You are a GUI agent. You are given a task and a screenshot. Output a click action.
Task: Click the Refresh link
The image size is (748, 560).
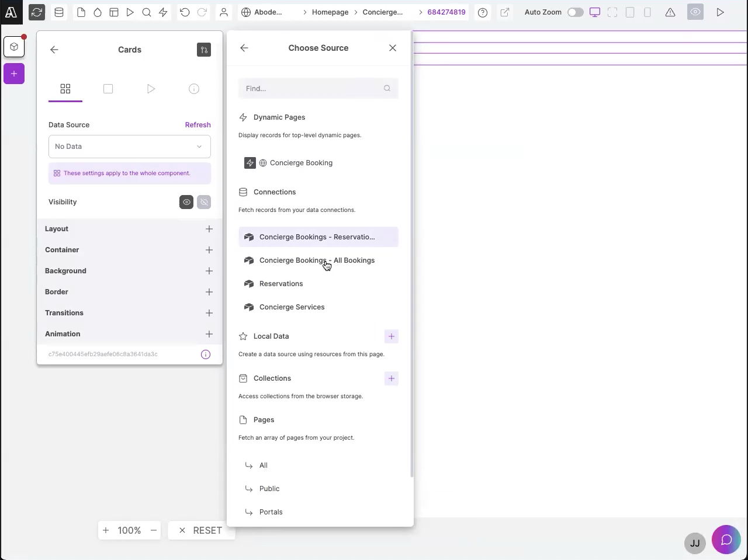point(198,125)
